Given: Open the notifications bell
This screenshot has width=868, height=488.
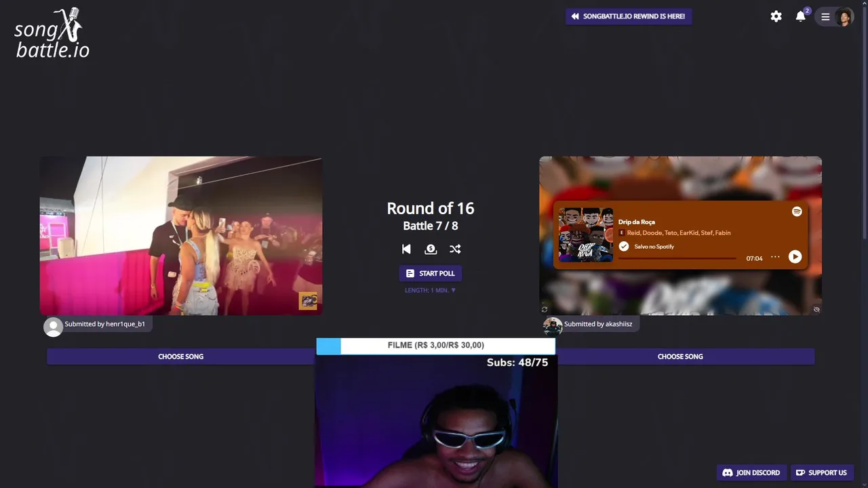Looking at the screenshot, I should [801, 16].
